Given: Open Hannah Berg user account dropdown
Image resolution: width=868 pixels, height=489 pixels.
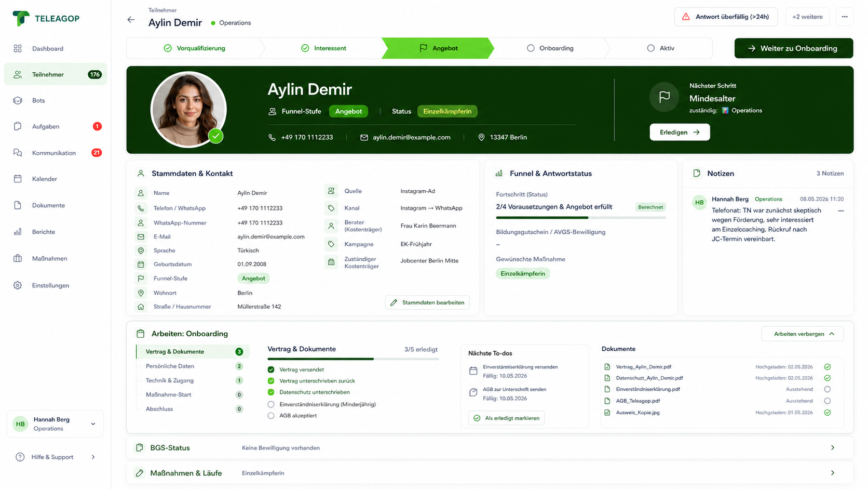Looking at the screenshot, I should (x=55, y=424).
